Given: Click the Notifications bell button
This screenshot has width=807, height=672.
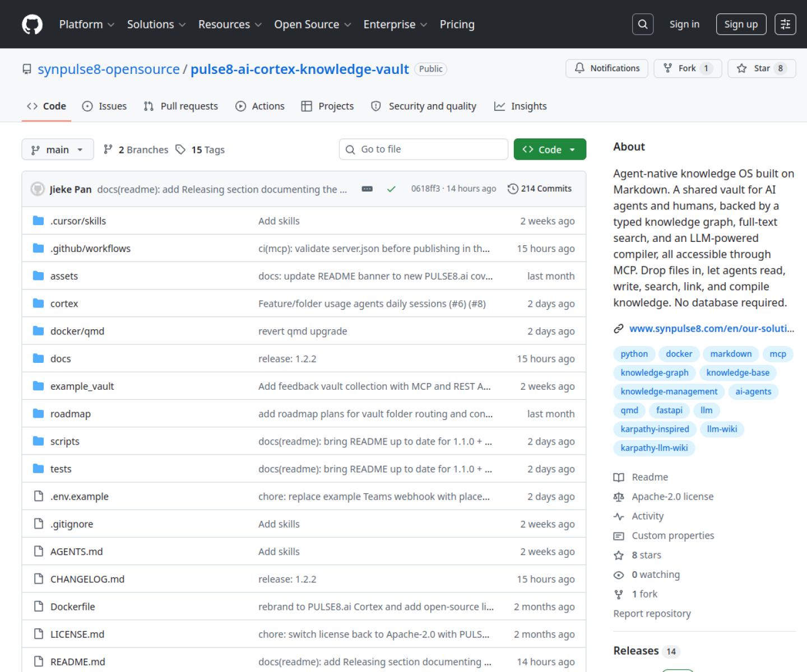Looking at the screenshot, I should [x=607, y=68].
